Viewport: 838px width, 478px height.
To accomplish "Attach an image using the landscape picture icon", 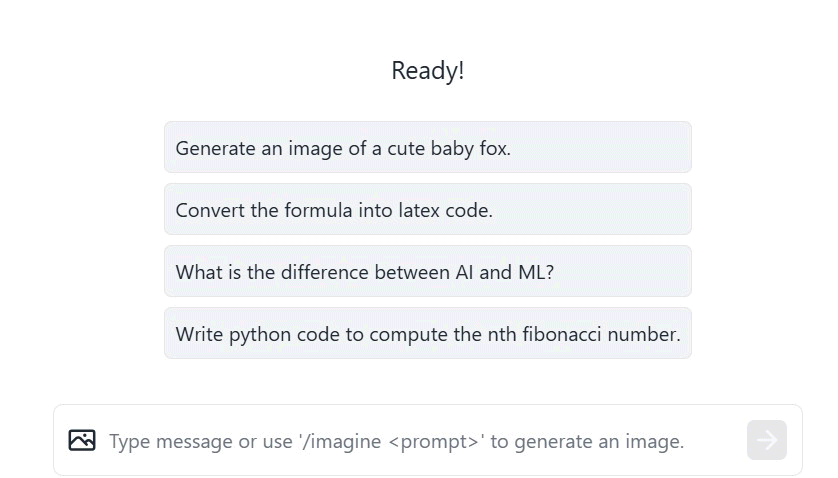I will pos(82,440).
